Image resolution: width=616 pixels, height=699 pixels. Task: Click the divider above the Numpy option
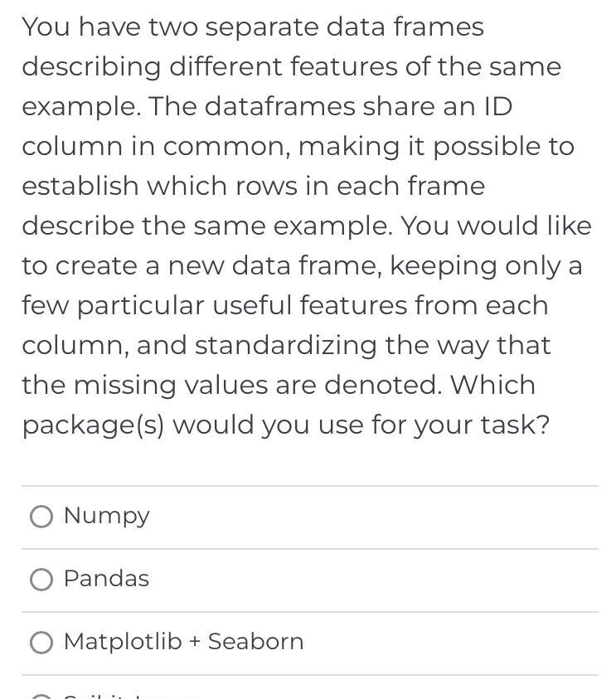308,485
